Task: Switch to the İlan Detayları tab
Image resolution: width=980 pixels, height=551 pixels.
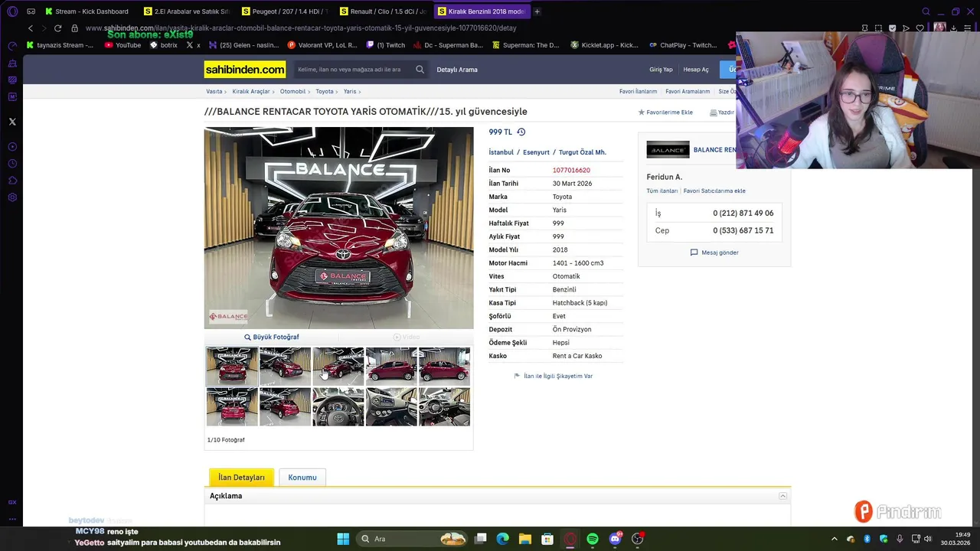Action: (241, 477)
